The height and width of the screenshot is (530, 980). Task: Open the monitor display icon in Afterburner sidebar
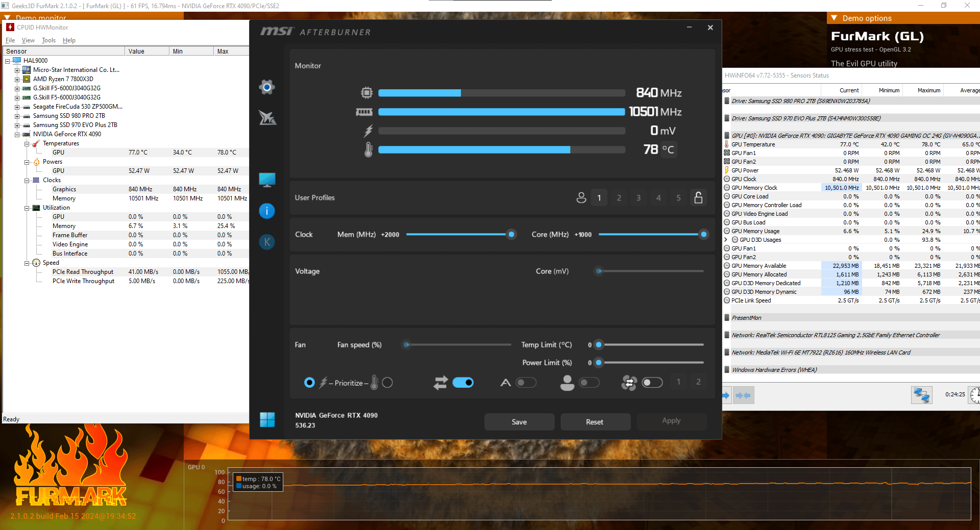click(x=267, y=180)
